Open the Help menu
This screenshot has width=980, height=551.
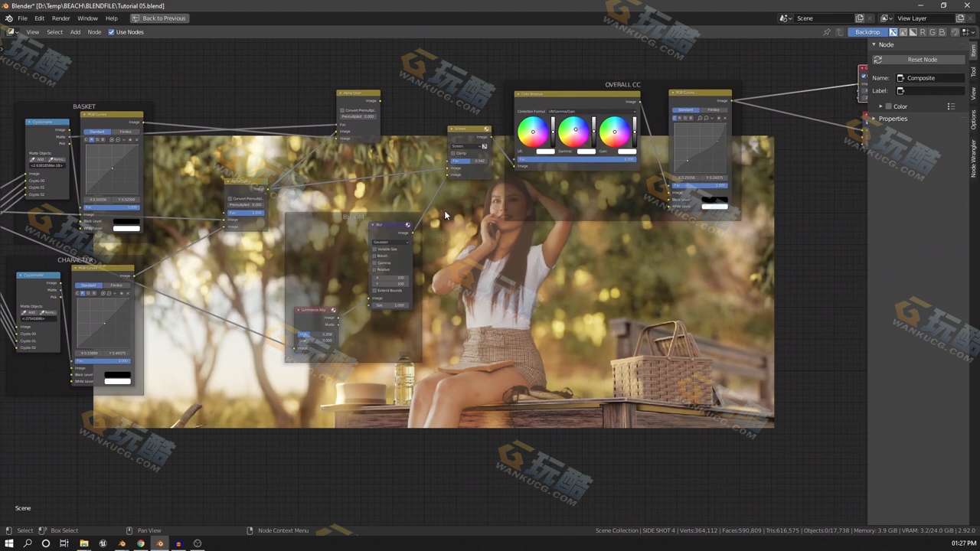pos(111,18)
